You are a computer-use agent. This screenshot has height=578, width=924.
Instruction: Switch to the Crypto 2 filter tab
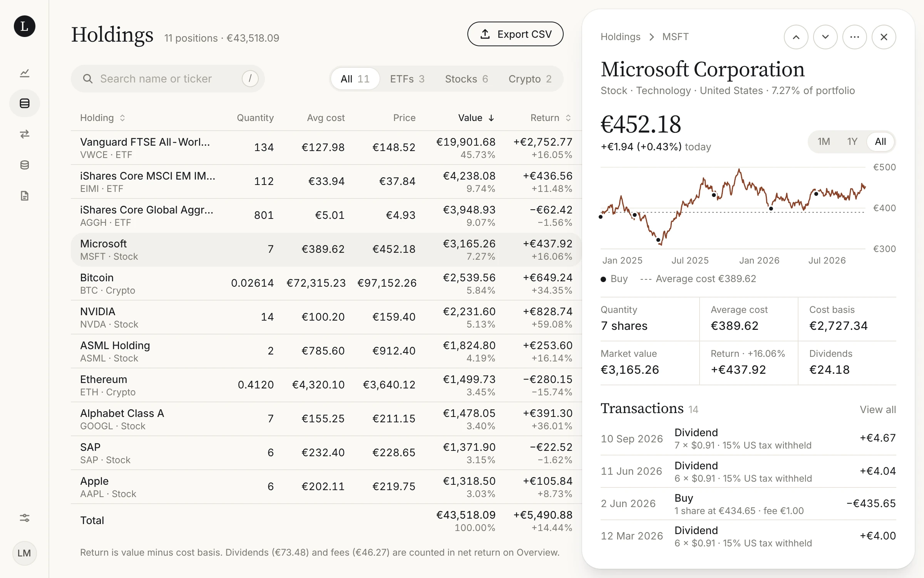tap(530, 79)
